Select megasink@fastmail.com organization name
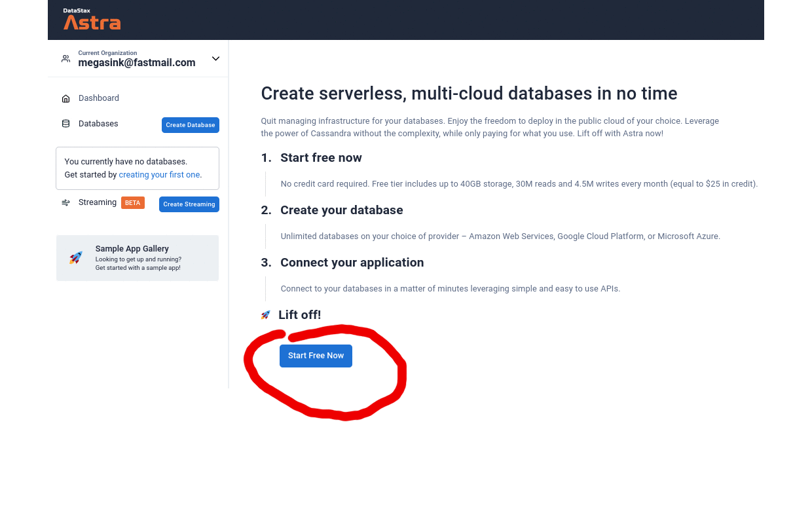The height and width of the screenshot is (524, 812). [x=137, y=63]
